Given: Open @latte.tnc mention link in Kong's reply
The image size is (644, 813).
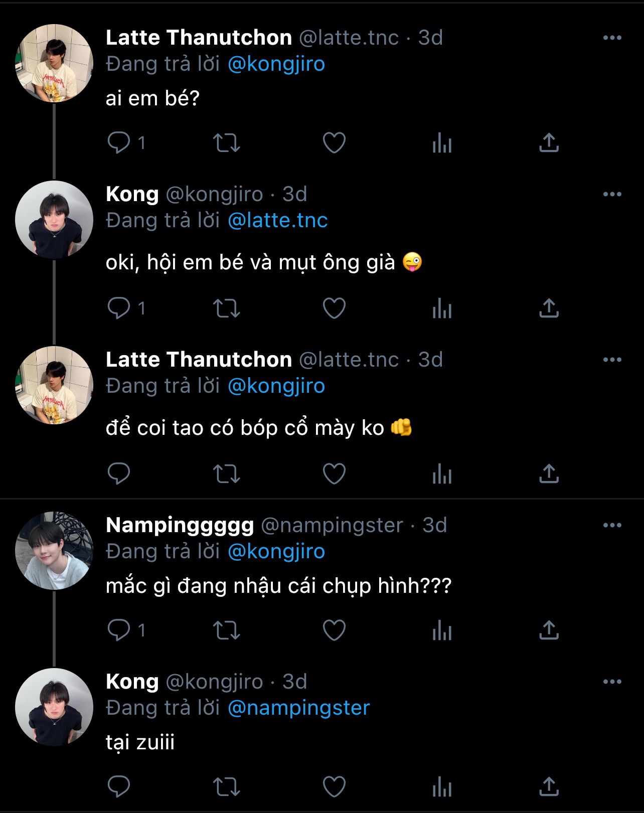Looking at the screenshot, I should pos(277,220).
